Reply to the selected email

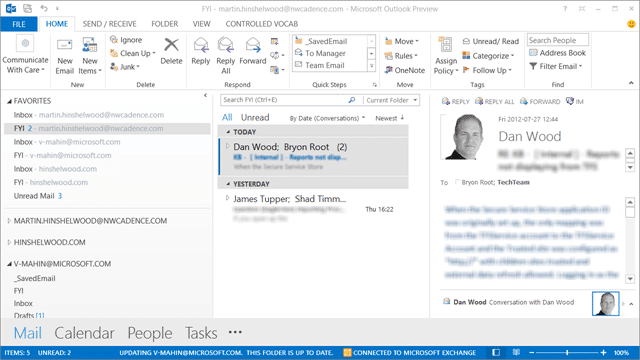200,51
